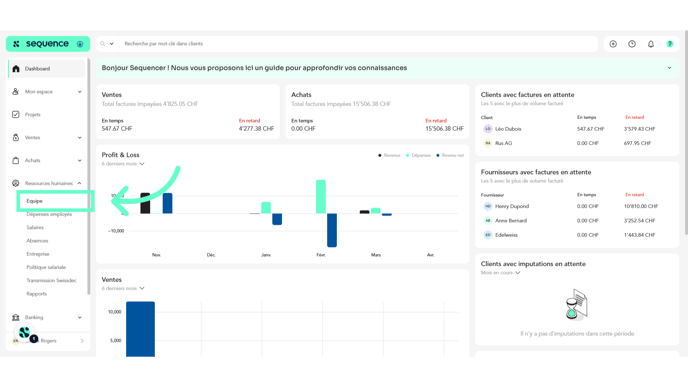Select Salaires in the sidebar submenu
This screenshot has height=387, width=688.
(x=35, y=227)
